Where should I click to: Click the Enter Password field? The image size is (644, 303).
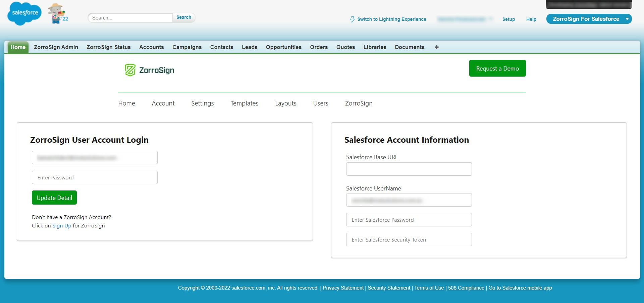coord(95,177)
